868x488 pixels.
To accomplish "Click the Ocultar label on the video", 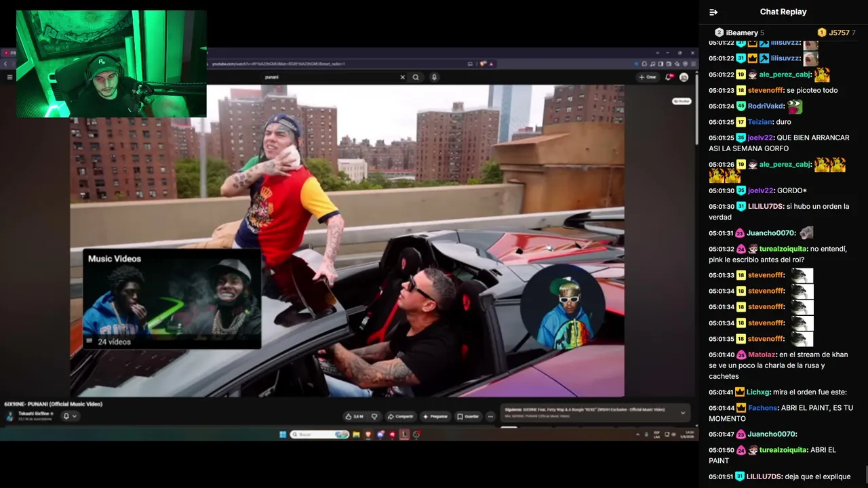I will click(682, 101).
